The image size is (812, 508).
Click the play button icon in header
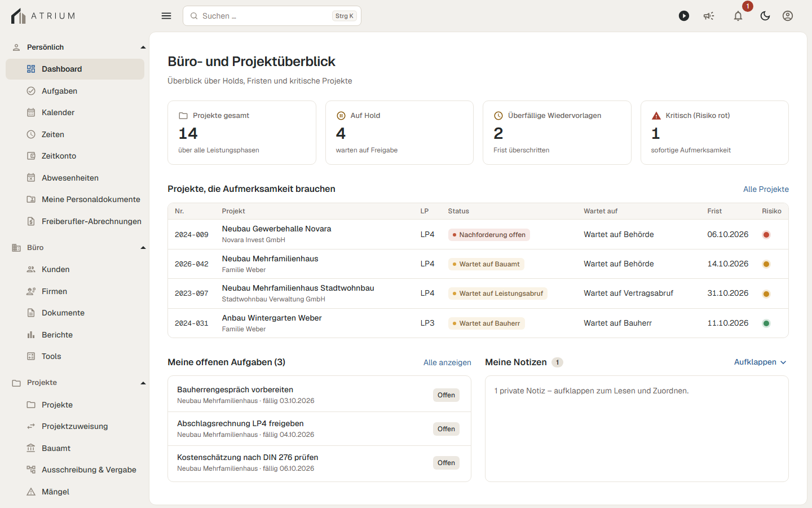(x=684, y=16)
